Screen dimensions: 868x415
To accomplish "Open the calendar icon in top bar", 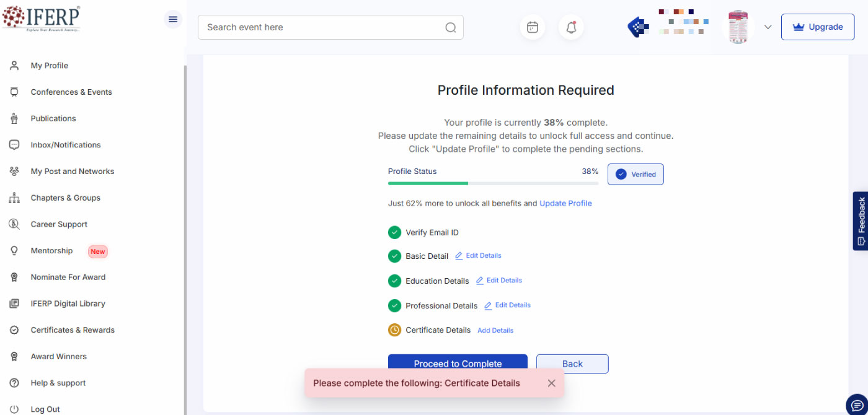I will click(x=532, y=27).
